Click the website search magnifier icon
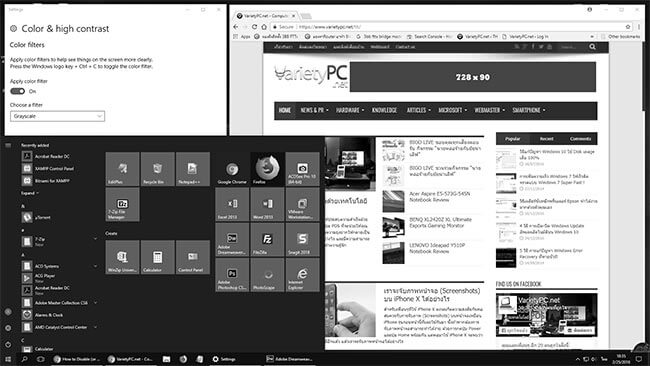The image size is (650, 366). pos(592,47)
